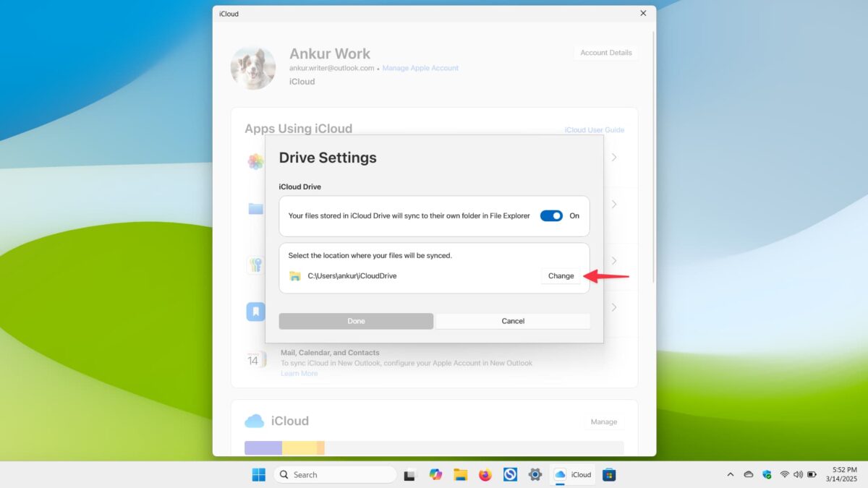Image resolution: width=868 pixels, height=488 pixels.
Task: Open the iCloud User Guide link
Action: (595, 130)
